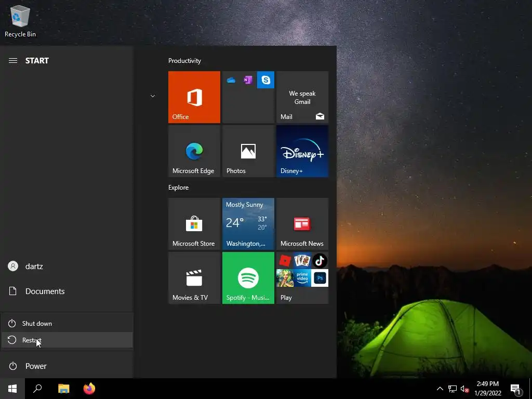Open Photoshop icon in Play tile
The image size is (532, 399).
320,278
